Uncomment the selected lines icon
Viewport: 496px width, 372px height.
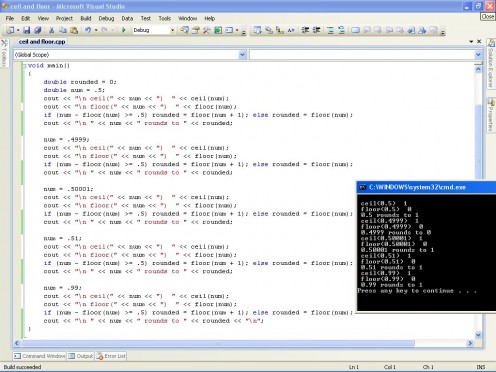341,30
